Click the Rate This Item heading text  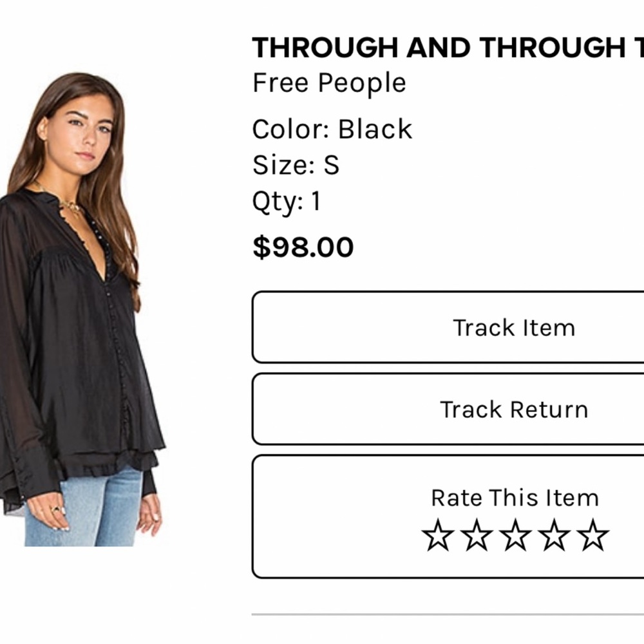[x=513, y=497]
